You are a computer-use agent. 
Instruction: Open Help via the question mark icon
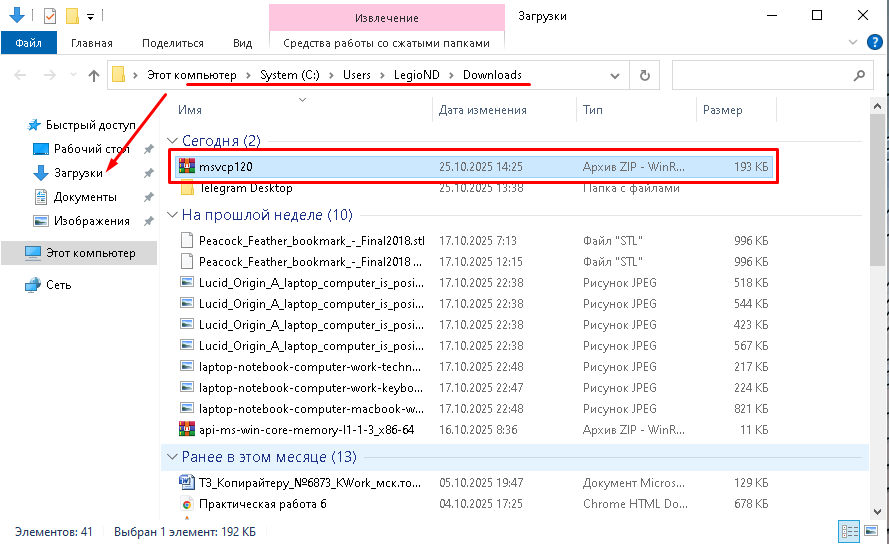click(x=873, y=43)
